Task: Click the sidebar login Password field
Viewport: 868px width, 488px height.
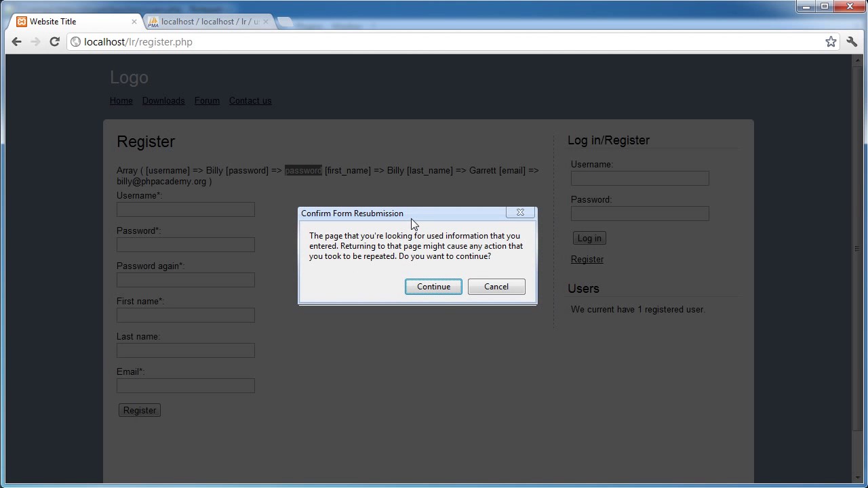Action: (x=640, y=213)
